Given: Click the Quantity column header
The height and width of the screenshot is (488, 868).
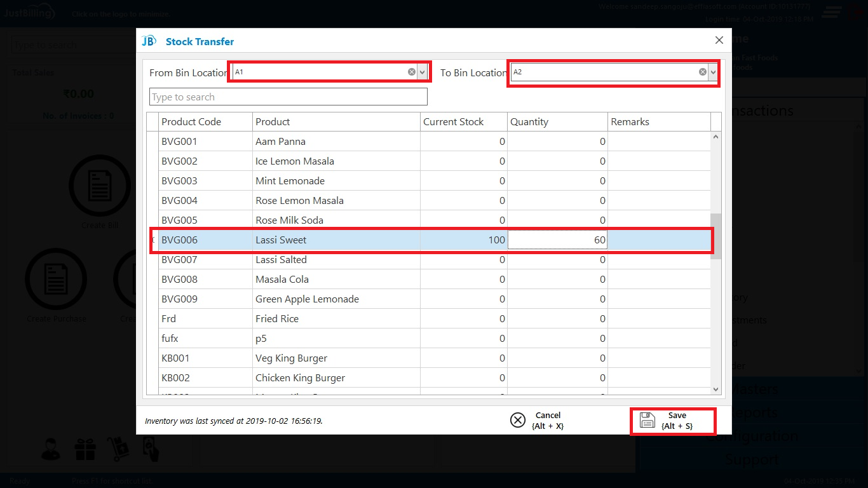Looking at the screenshot, I should [x=529, y=122].
